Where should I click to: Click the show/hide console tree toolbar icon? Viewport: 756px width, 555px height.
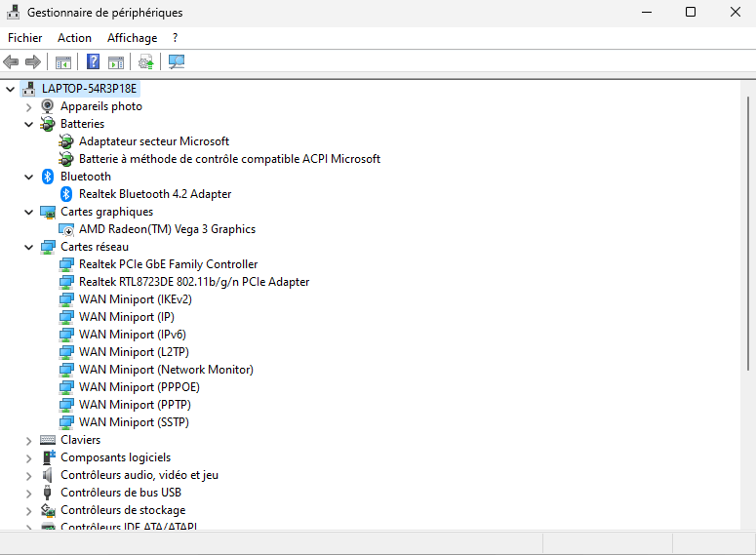63,62
